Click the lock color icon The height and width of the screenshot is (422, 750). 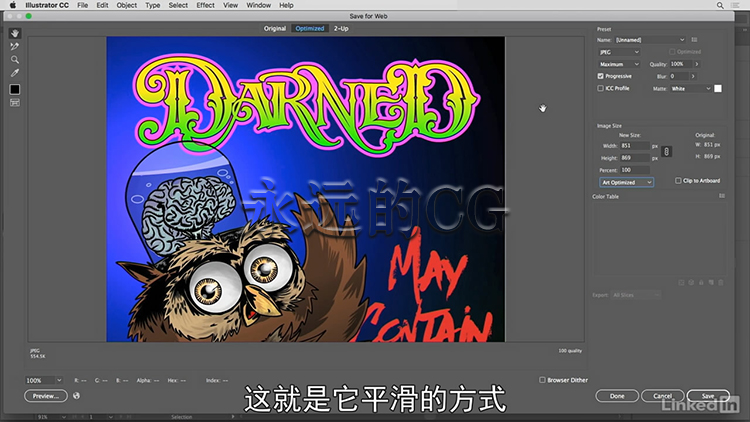tap(701, 283)
